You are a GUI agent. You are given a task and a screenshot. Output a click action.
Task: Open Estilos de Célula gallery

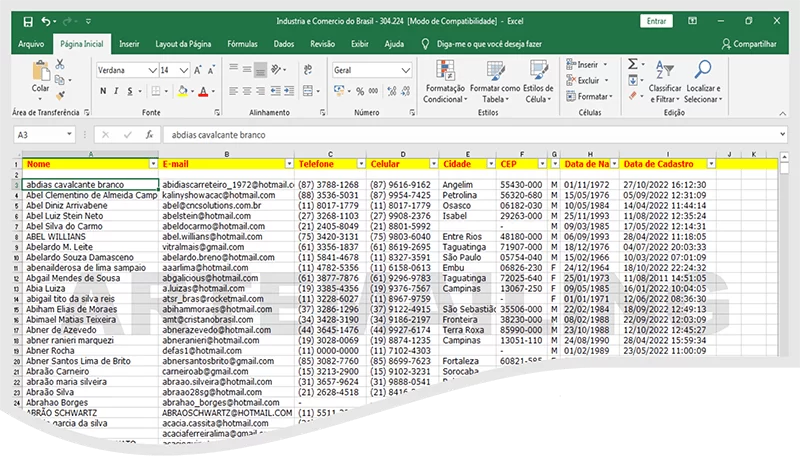click(538, 82)
